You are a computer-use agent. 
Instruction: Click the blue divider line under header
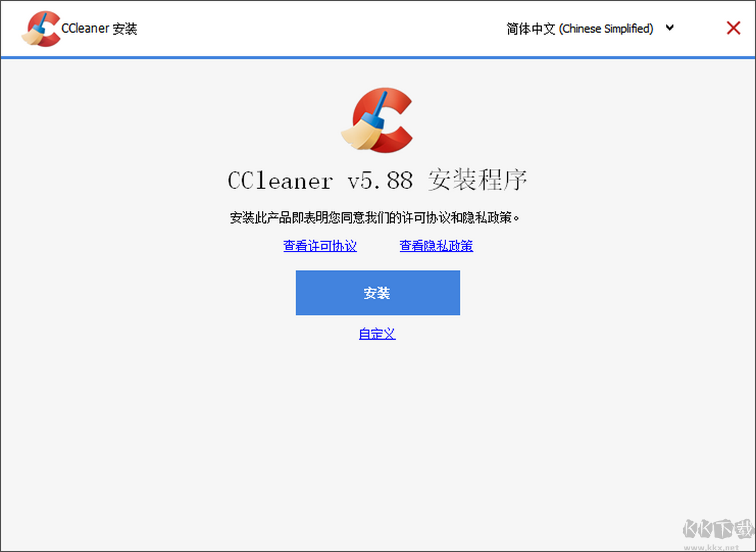coord(378,57)
